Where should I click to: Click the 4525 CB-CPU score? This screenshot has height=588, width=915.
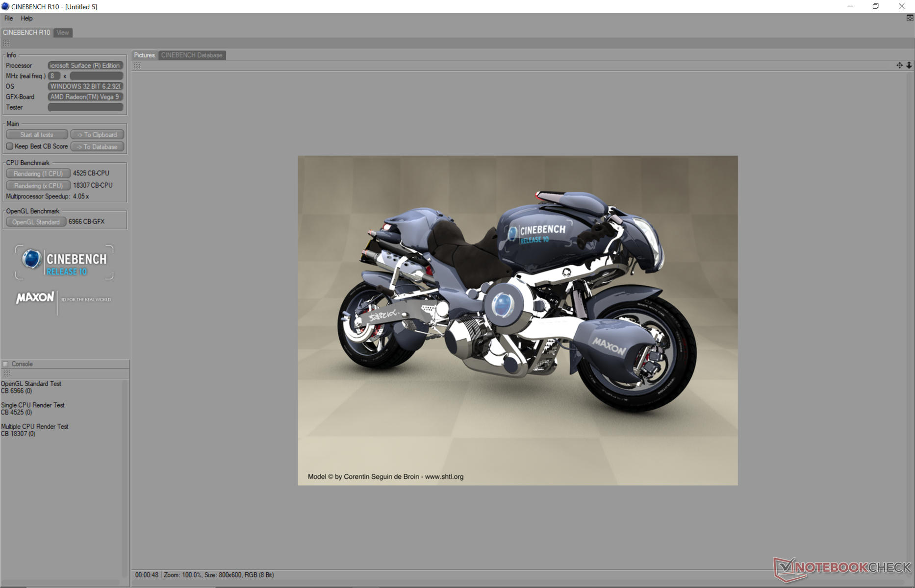91,173
